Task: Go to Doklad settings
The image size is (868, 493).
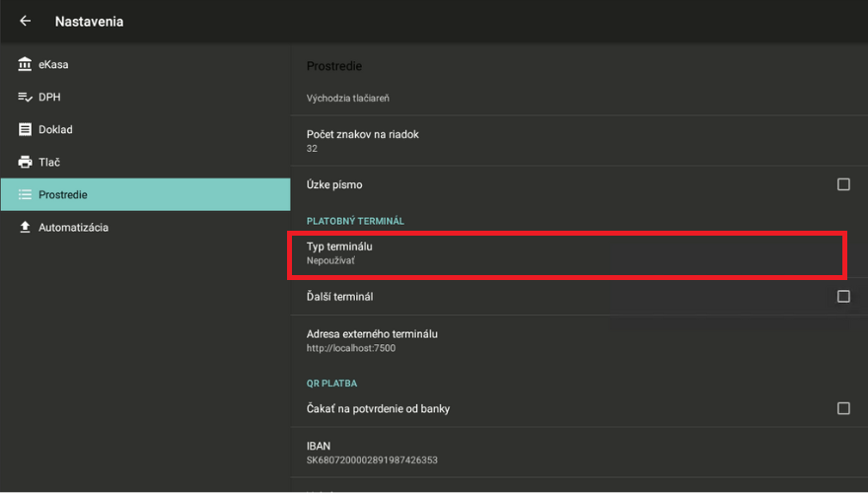Action: (55, 129)
